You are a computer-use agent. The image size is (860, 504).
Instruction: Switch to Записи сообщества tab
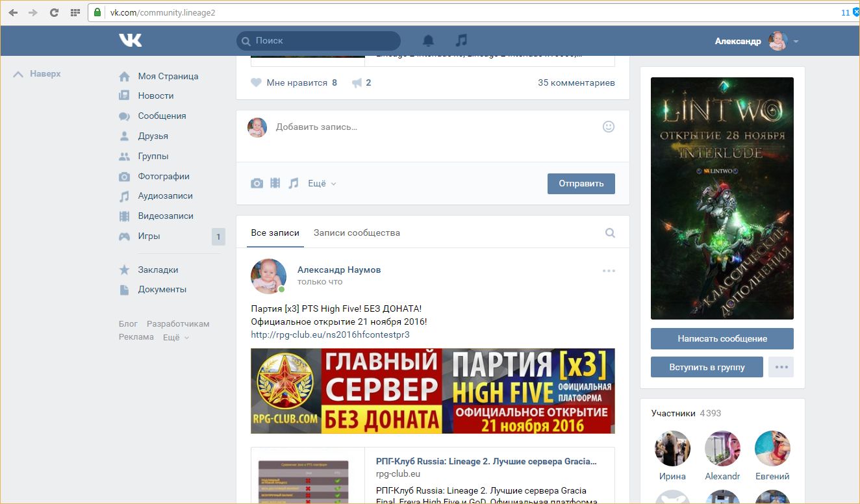tap(357, 233)
